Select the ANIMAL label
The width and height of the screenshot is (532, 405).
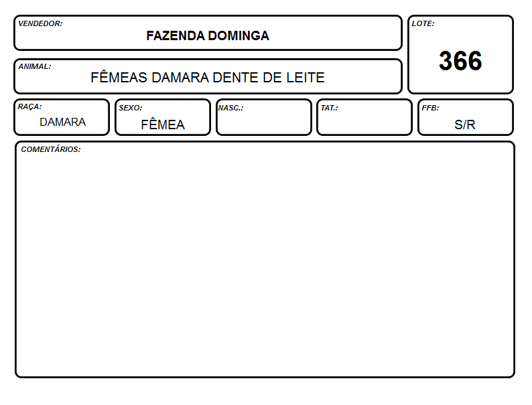[x=35, y=66]
